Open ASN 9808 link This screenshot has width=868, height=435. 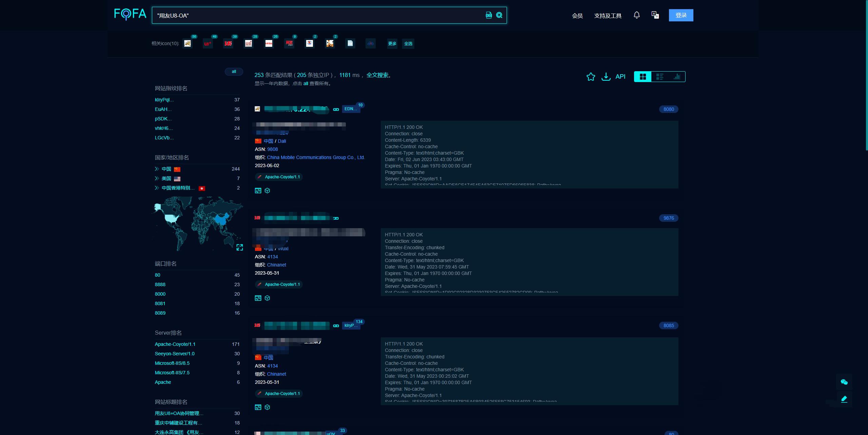(x=272, y=149)
